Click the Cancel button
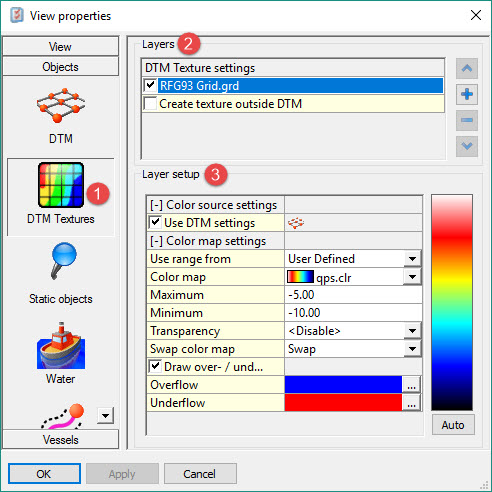Viewport: 492px width, 492px height. (x=200, y=473)
